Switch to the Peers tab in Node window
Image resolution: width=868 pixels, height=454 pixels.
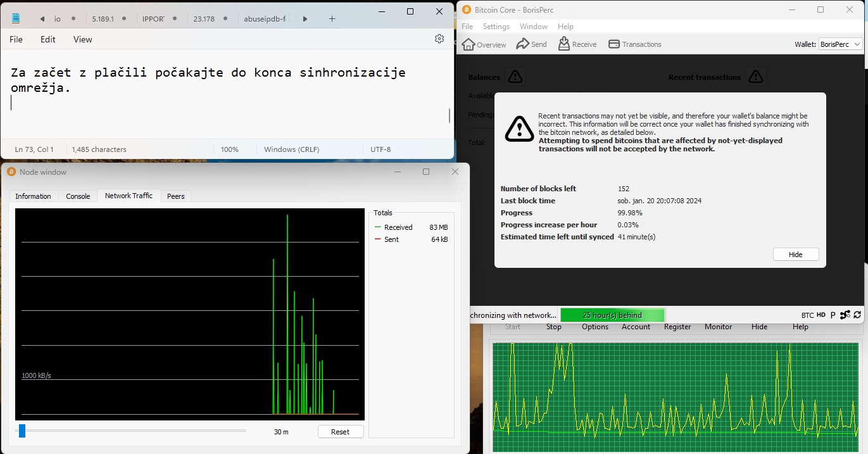[176, 196]
